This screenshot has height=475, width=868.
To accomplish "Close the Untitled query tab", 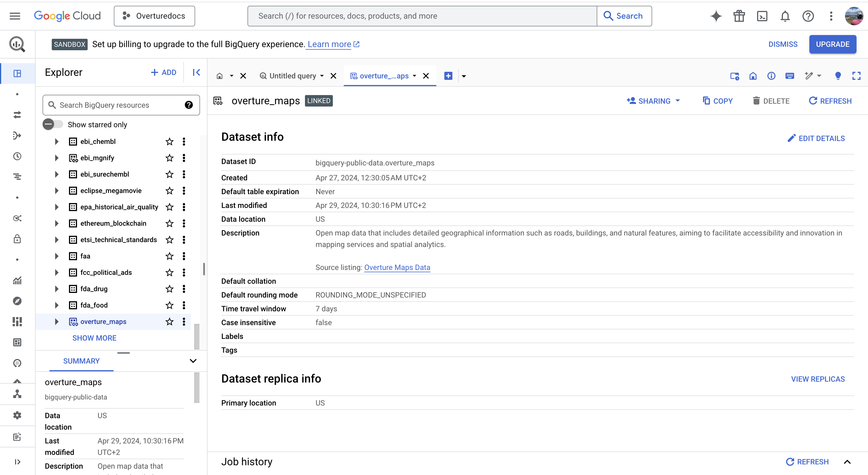I will coord(334,76).
